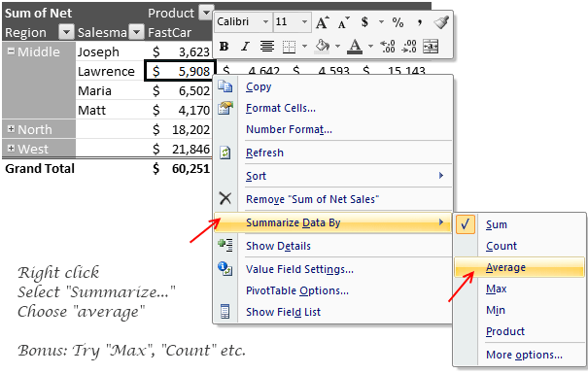The width and height of the screenshot is (588, 374).
Task: Open the Product filter dropdown
Action: tap(206, 13)
